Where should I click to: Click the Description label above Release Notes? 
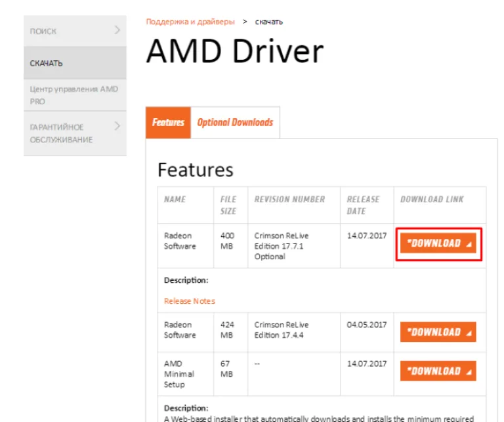(186, 280)
